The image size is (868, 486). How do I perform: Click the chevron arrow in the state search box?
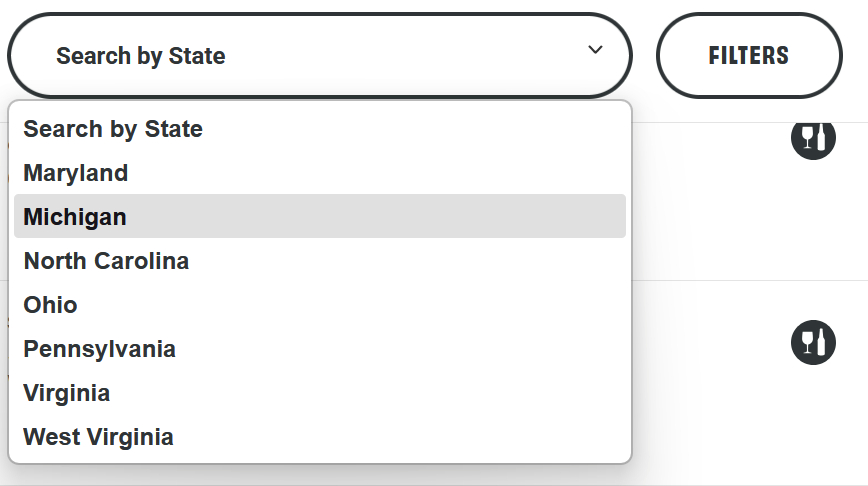coord(595,50)
